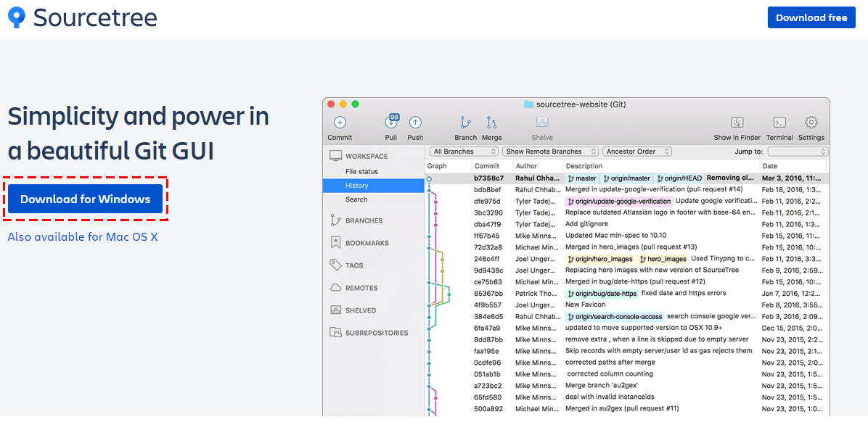868x438 pixels.
Task: Click date 'Jan 7, 2016' cell
Action: [x=793, y=294]
